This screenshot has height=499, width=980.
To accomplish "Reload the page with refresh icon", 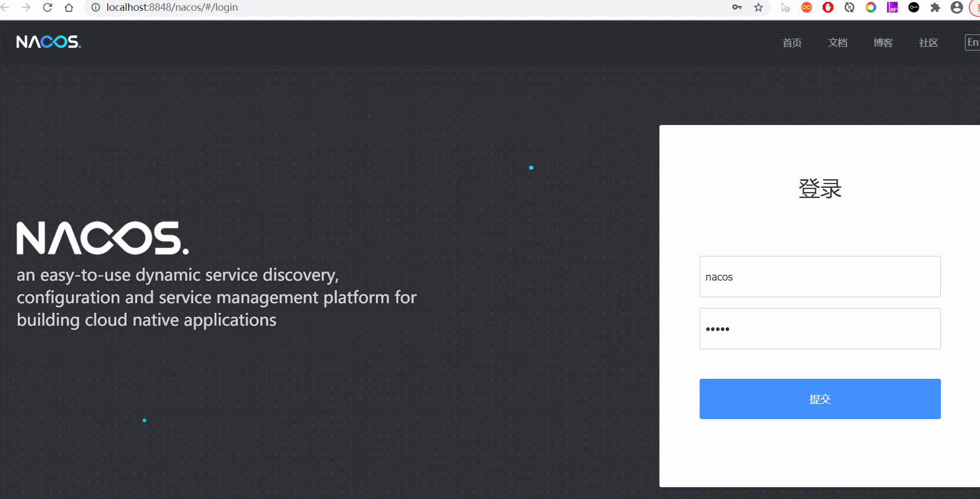I will click(x=48, y=8).
